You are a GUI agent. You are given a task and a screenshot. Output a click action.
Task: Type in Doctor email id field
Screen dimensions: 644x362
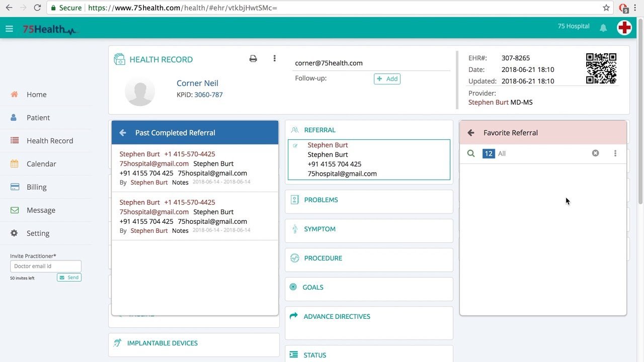pyautogui.click(x=45, y=266)
